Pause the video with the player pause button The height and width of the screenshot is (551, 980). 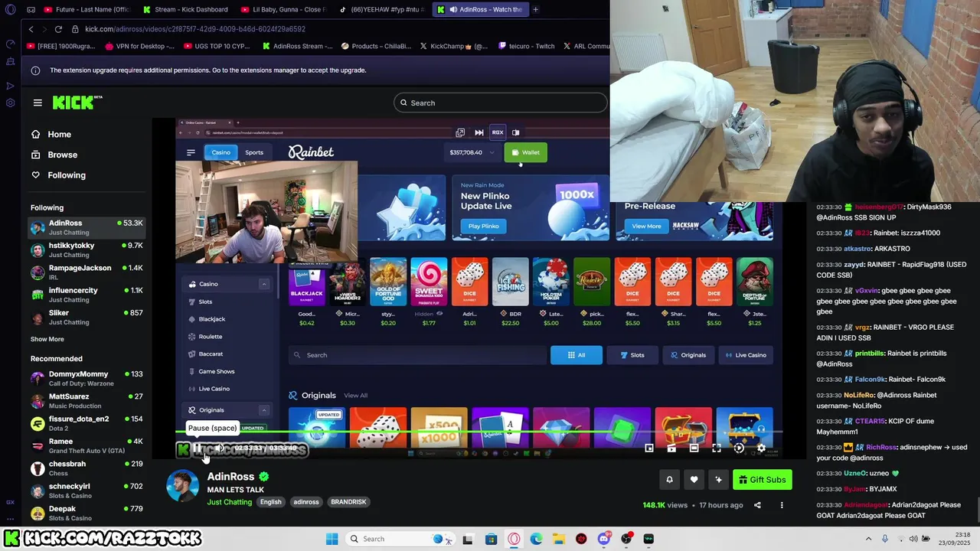197,448
